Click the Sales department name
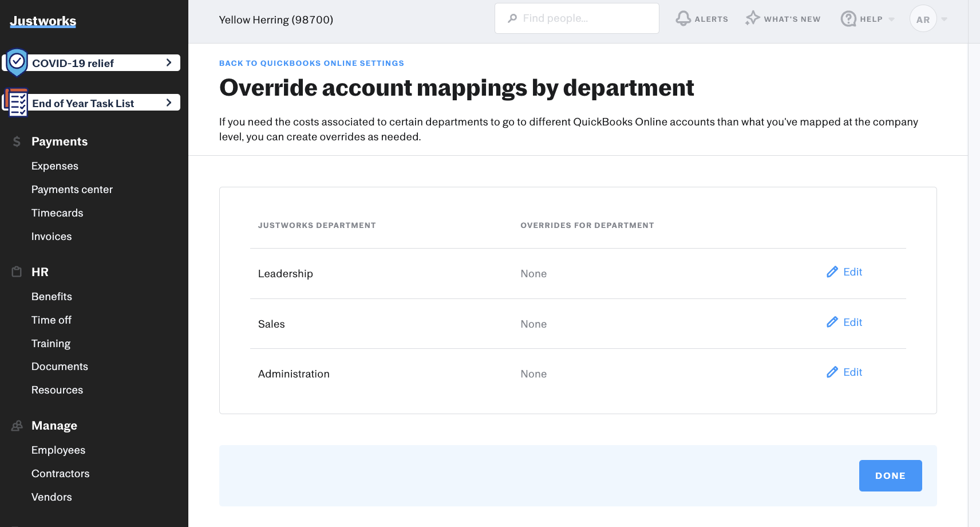 pyautogui.click(x=271, y=324)
